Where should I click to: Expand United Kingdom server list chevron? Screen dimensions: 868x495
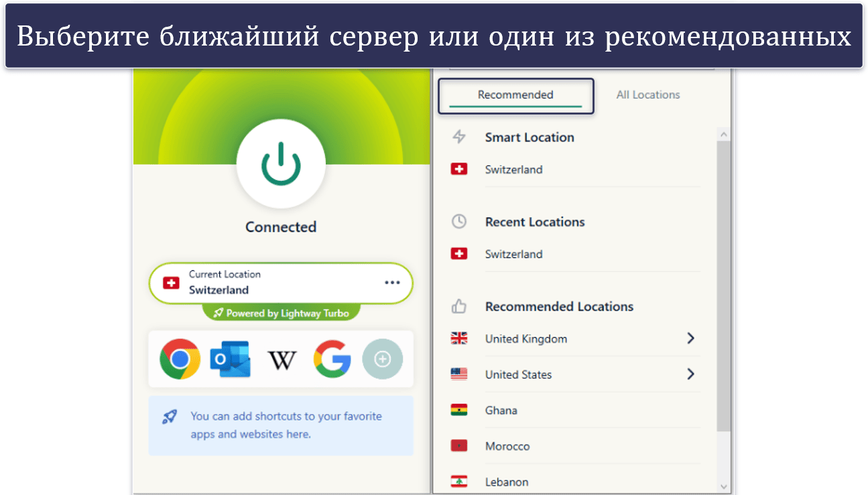[x=690, y=338]
